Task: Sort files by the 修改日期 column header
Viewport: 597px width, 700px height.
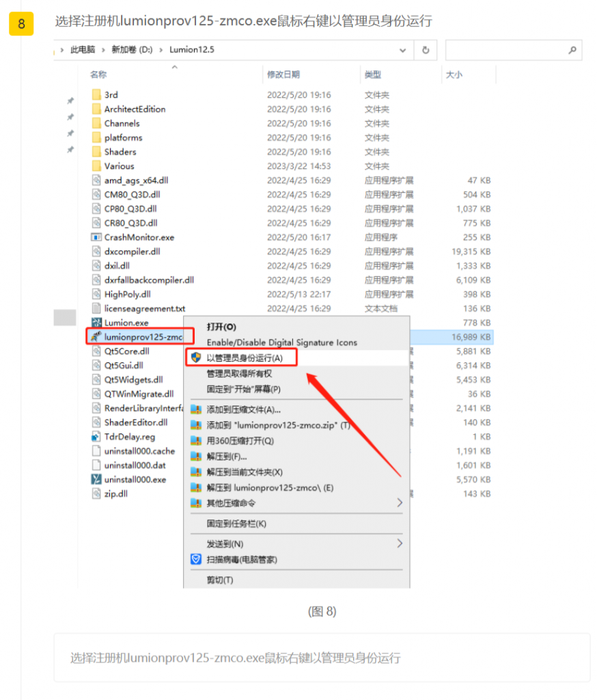Action: point(283,75)
